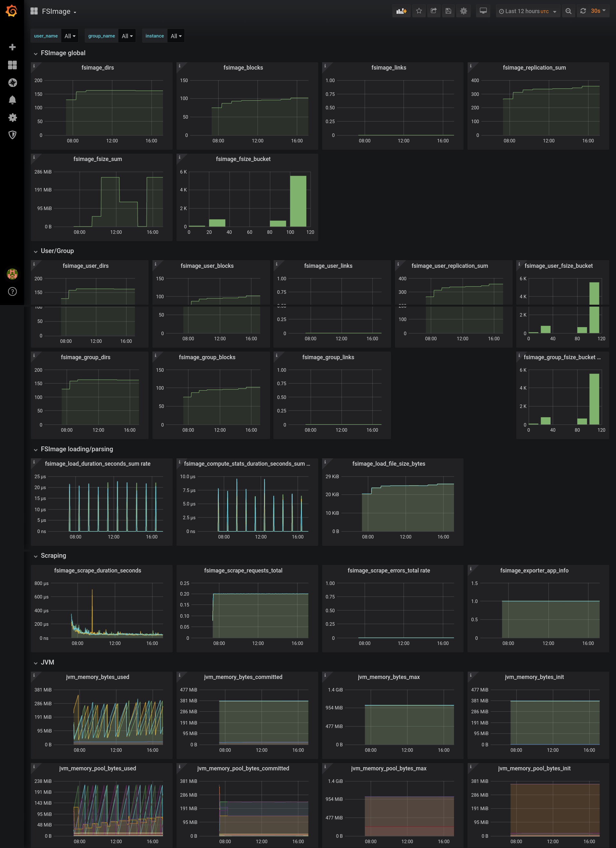Open the group_name All dropdown
Screen dimensions: 616x848
127,36
